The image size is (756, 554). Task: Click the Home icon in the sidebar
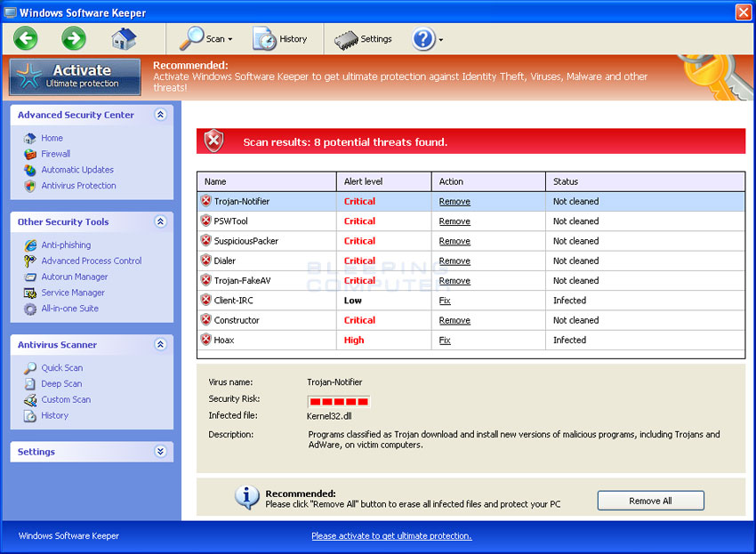coord(30,139)
